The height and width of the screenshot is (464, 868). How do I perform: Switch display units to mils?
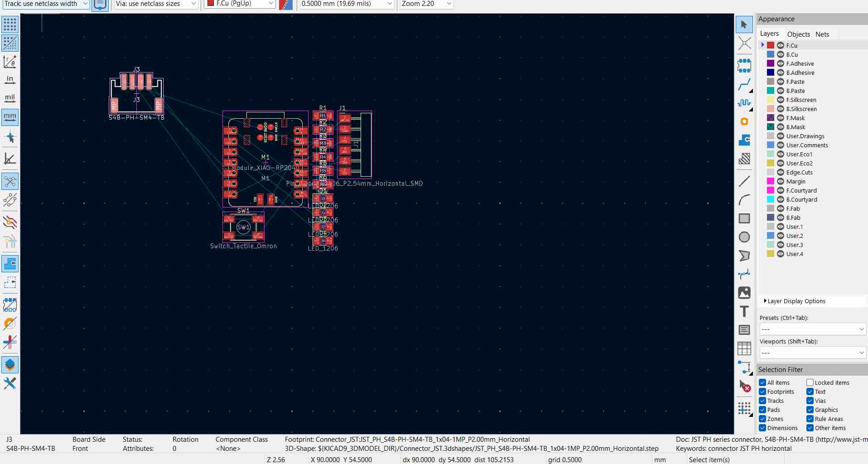pos(10,98)
